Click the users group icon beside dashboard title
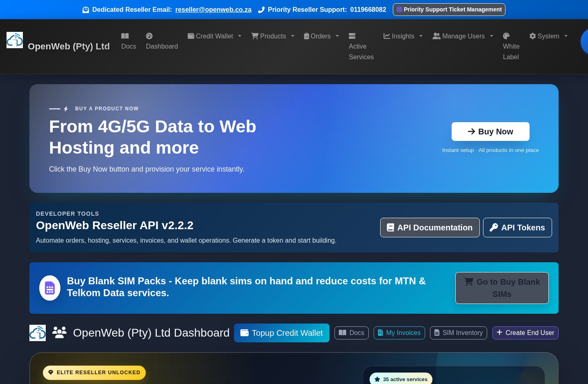Image resolution: width=588 pixels, height=384 pixels. tap(59, 333)
